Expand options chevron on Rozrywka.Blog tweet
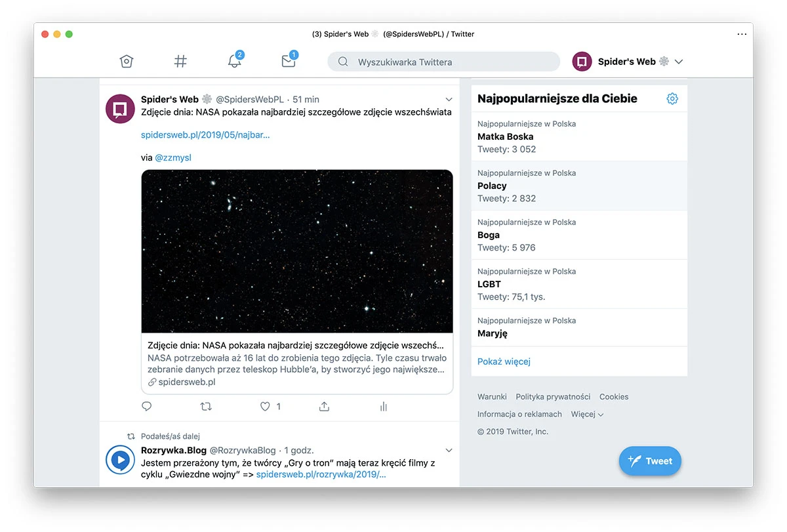 (449, 451)
